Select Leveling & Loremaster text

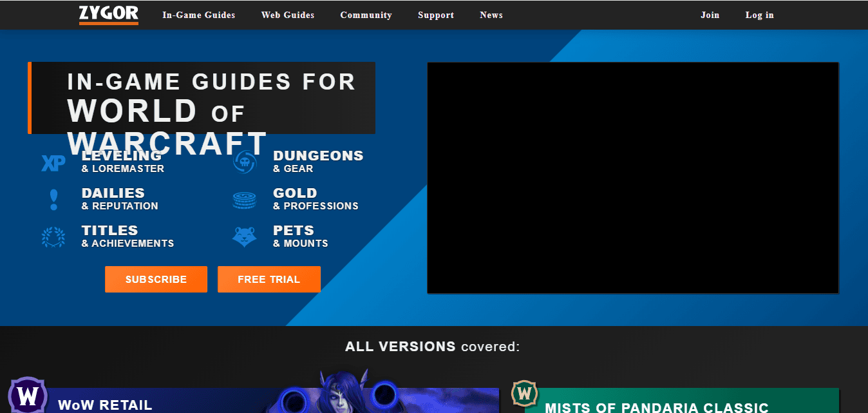(x=123, y=162)
